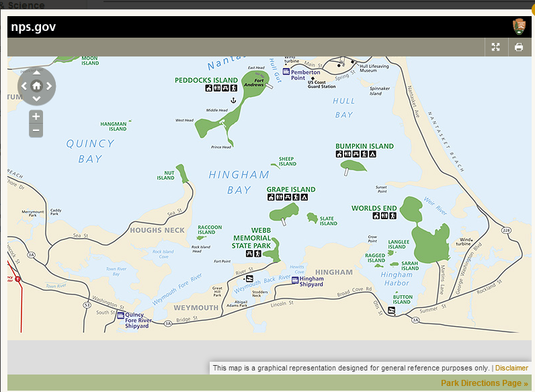Click the SARAH ISLAND label

[x=410, y=266]
